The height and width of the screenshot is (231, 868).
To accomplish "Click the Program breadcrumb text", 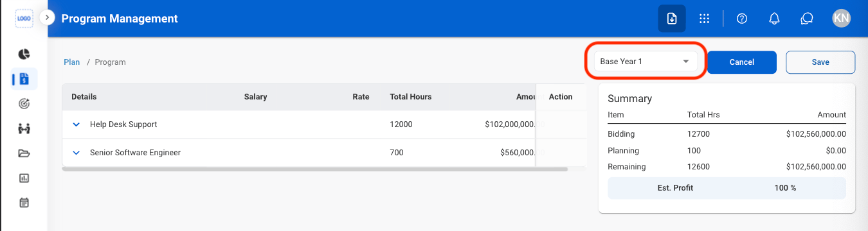I will [111, 62].
